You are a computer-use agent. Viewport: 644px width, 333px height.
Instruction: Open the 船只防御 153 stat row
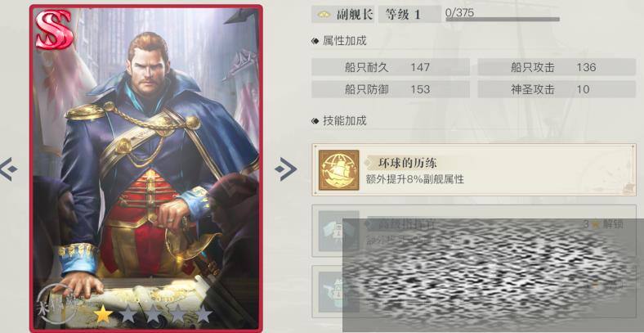391,89
